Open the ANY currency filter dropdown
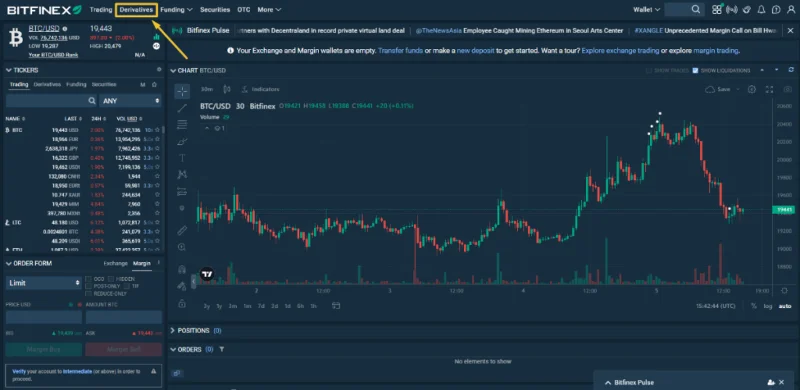This screenshot has height=390, width=800. (x=131, y=101)
